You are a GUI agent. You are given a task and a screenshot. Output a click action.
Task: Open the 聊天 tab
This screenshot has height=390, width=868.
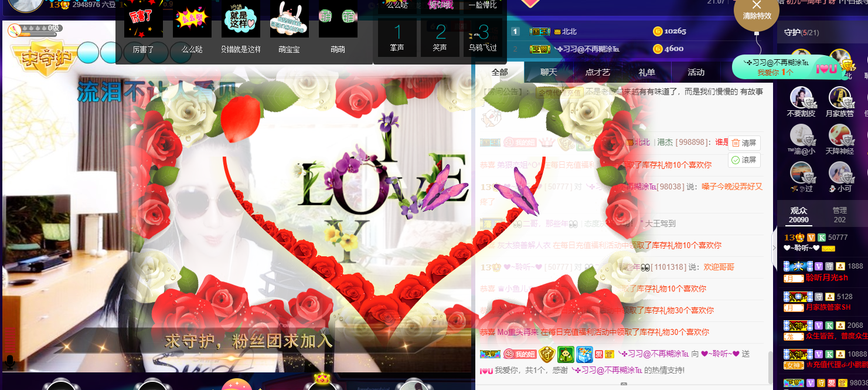[549, 72]
